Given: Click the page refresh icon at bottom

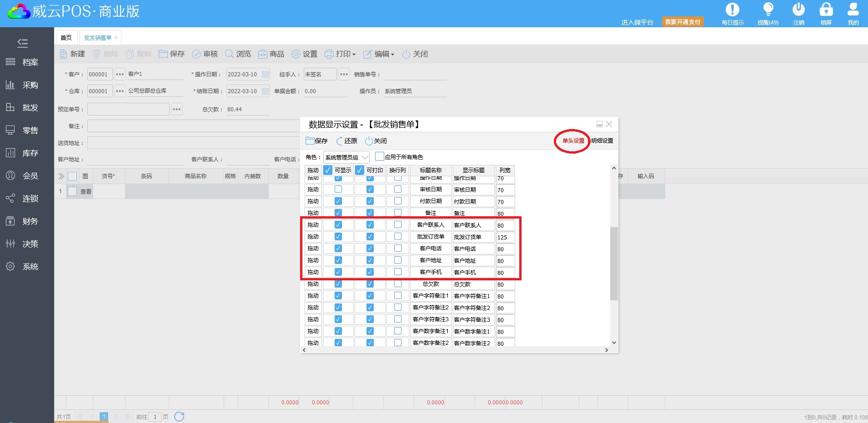Looking at the screenshot, I should pyautogui.click(x=179, y=417).
